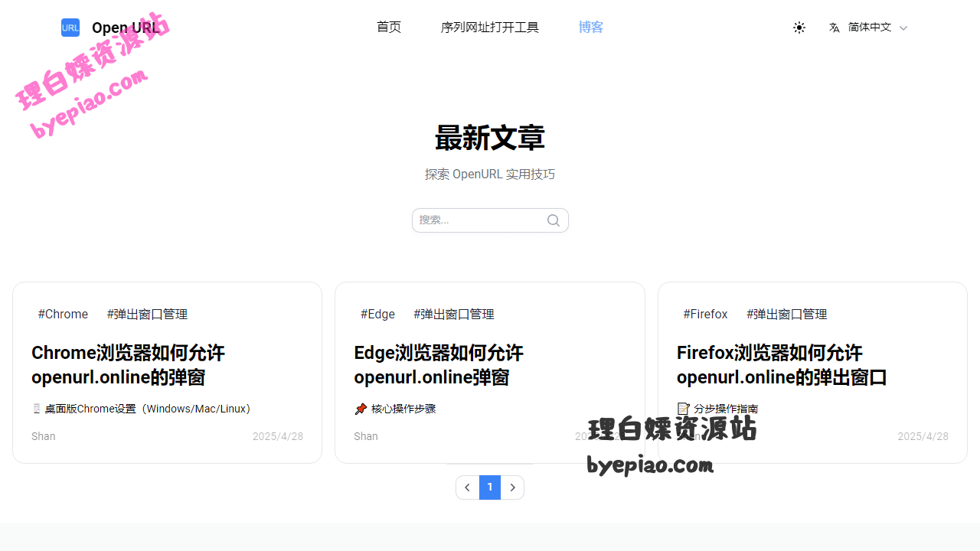Select the 博客 nav item

[591, 28]
